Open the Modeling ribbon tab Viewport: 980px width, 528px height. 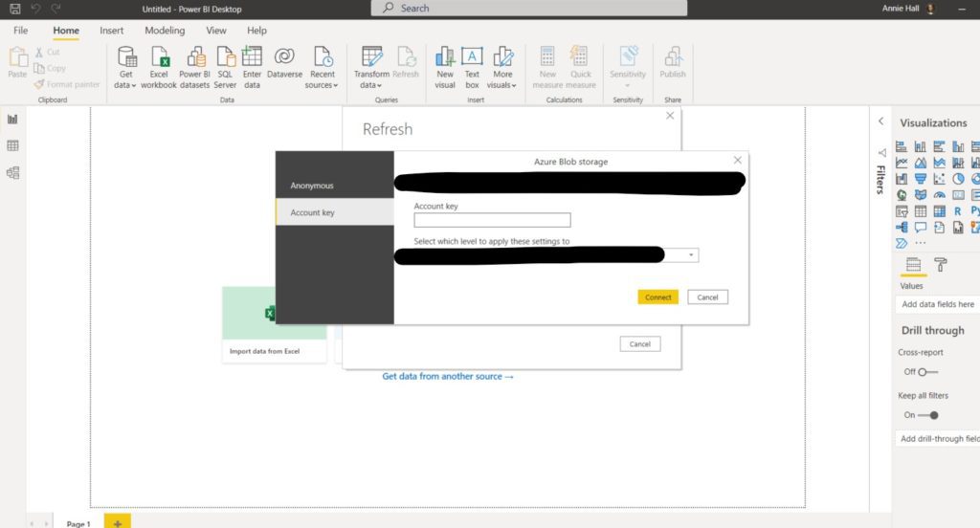[x=165, y=30]
